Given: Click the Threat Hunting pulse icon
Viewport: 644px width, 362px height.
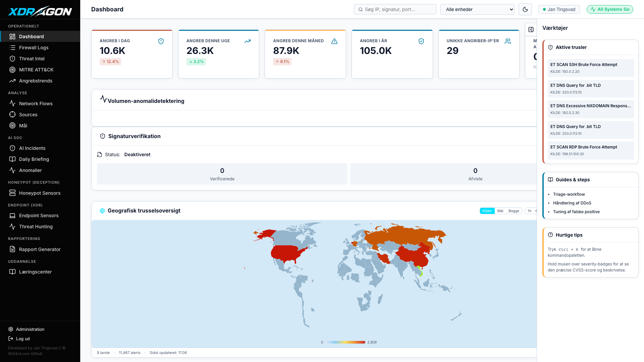Looking at the screenshot, I should click(12, 227).
